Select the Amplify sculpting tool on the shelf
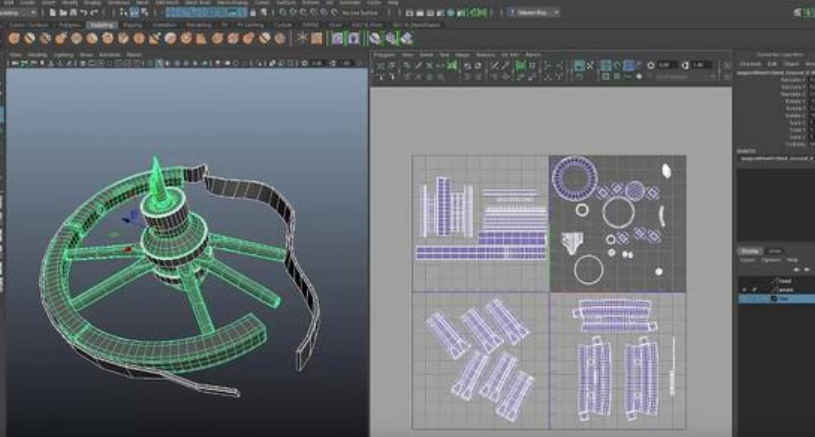Screen dimensions: 815x437 264,38
